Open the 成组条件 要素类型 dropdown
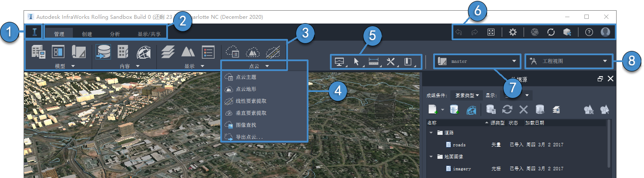Screen dimensions: 644x178 click(x=467, y=95)
